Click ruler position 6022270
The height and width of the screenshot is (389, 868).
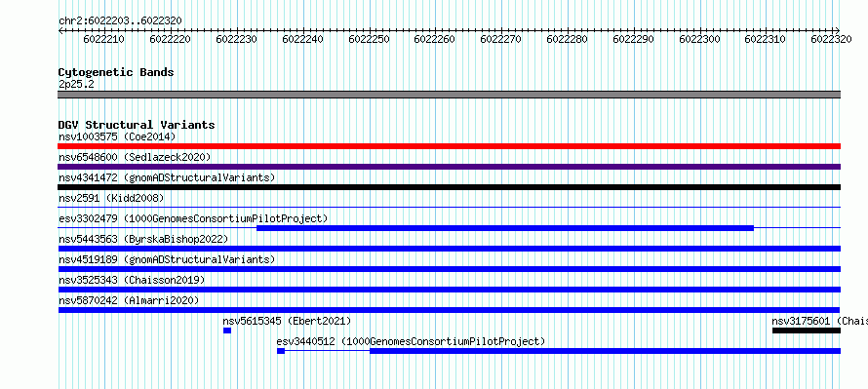click(x=501, y=39)
